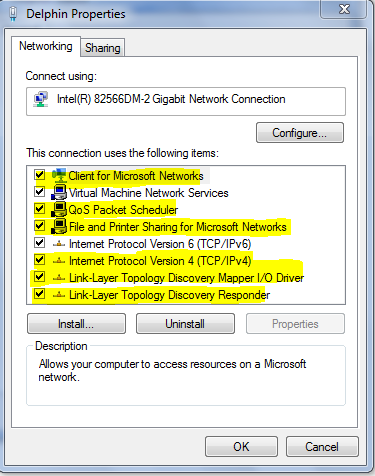Open the Configure... adapter settings

click(300, 133)
